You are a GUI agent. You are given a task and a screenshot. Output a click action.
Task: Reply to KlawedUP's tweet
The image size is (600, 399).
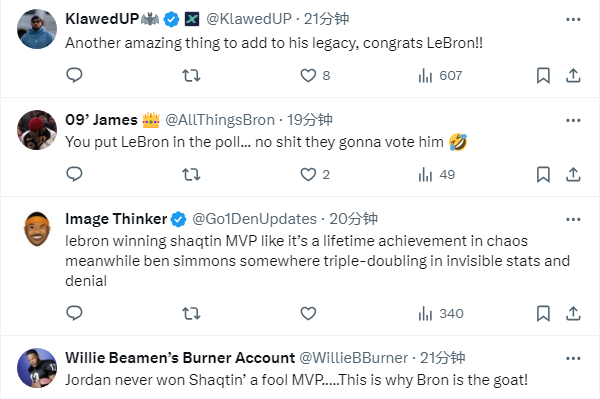click(x=74, y=75)
